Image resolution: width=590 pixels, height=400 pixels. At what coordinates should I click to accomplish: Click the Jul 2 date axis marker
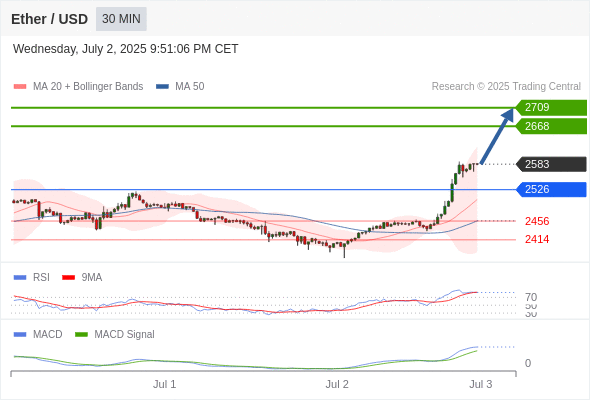pos(337,384)
